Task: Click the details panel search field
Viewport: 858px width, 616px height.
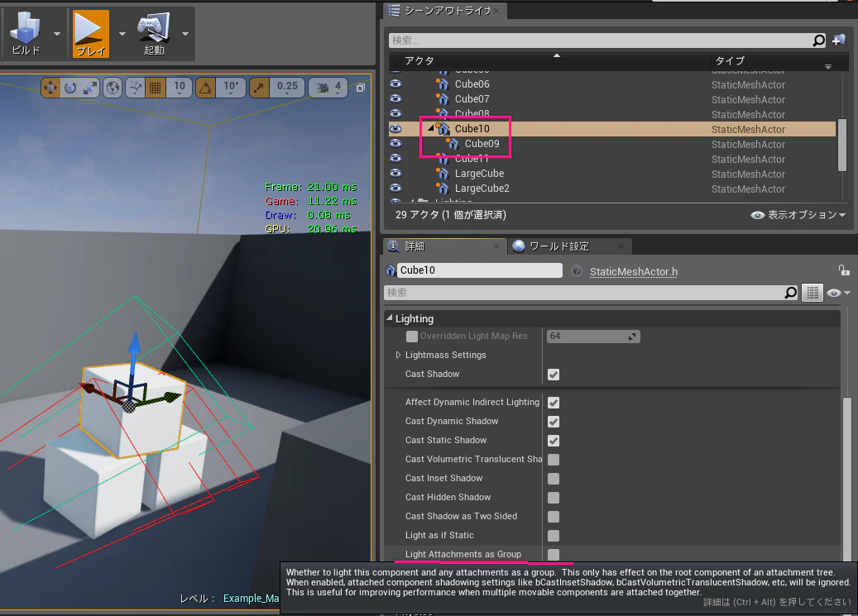Action: coord(584,293)
